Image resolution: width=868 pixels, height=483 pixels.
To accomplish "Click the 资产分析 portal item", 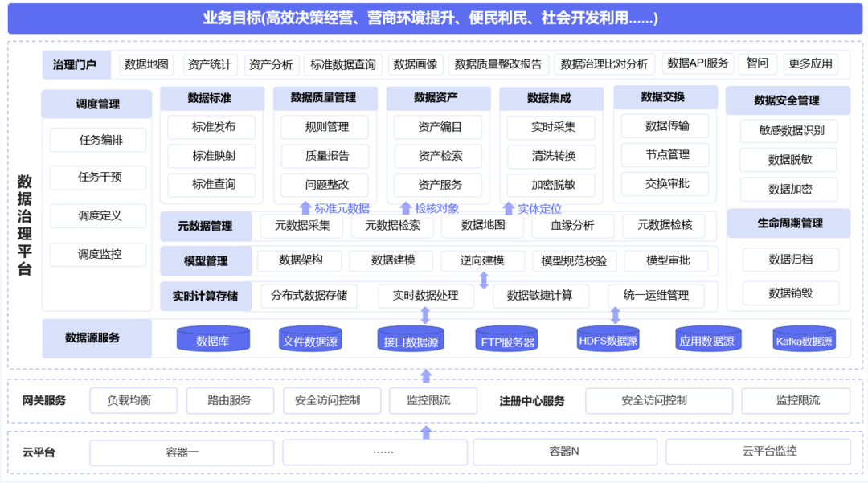I will coord(272,65).
